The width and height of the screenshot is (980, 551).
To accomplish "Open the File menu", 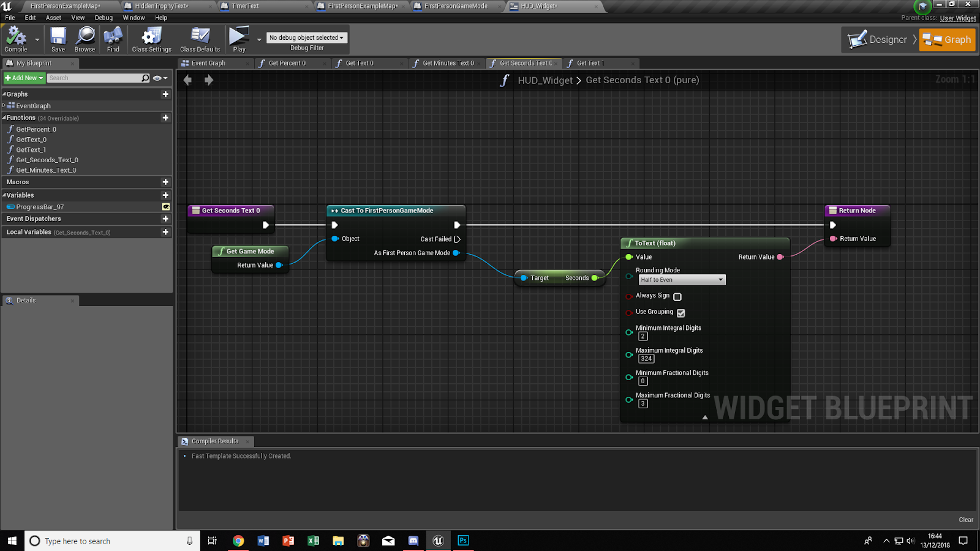I will tap(10, 18).
